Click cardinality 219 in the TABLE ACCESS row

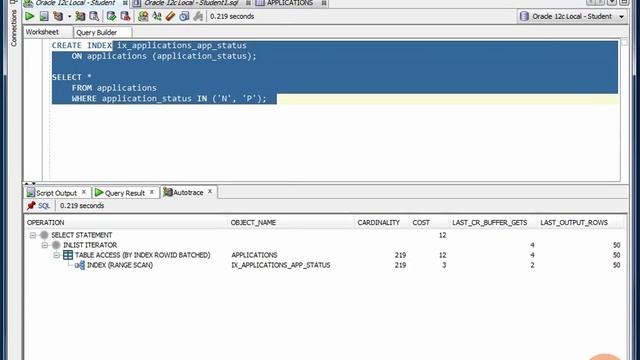pos(400,255)
